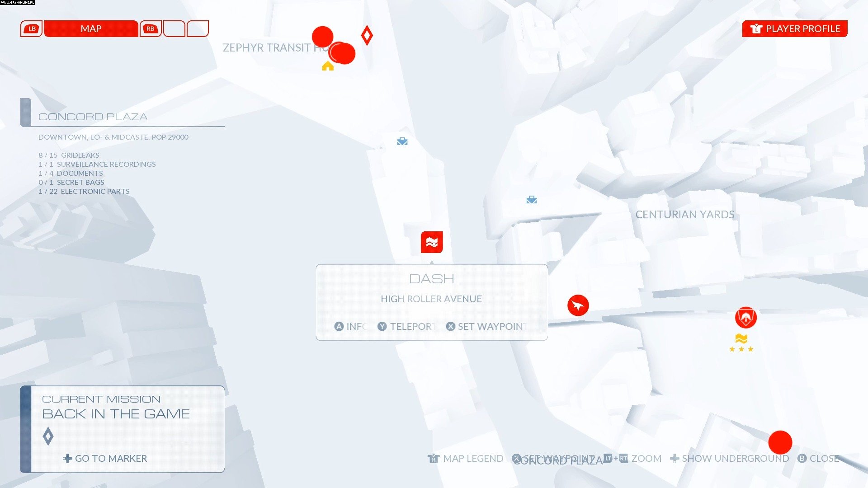Image resolution: width=868 pixels, height=488 pixels.
Task: Switch to the MAP tab
Action: pos(91,28)
